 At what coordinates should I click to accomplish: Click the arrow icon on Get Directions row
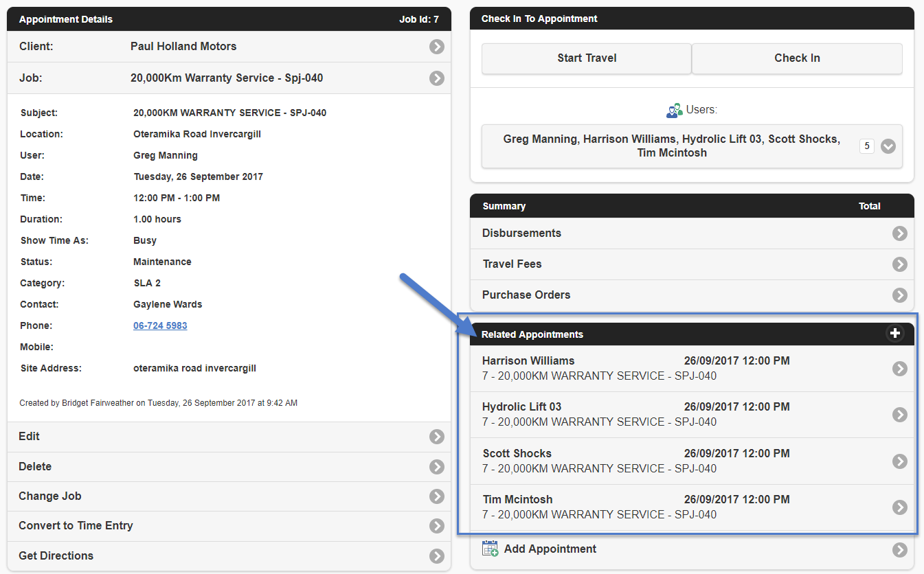437,556
